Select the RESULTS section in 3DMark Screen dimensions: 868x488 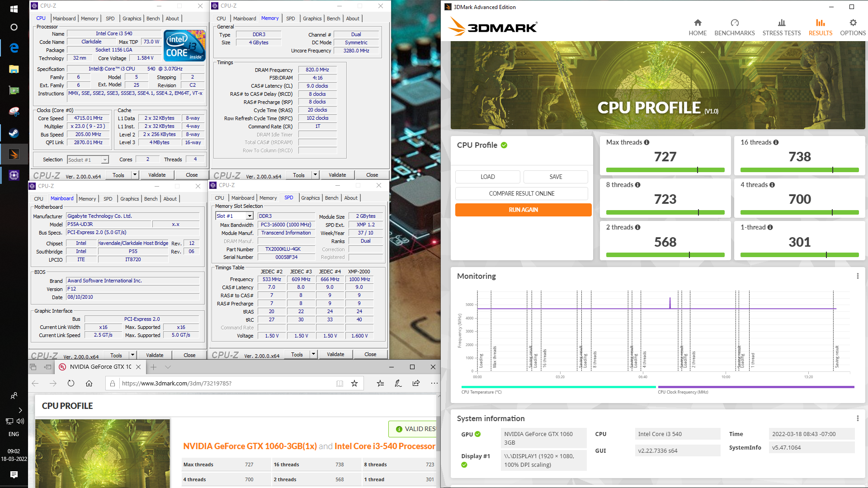pos(821,28)
